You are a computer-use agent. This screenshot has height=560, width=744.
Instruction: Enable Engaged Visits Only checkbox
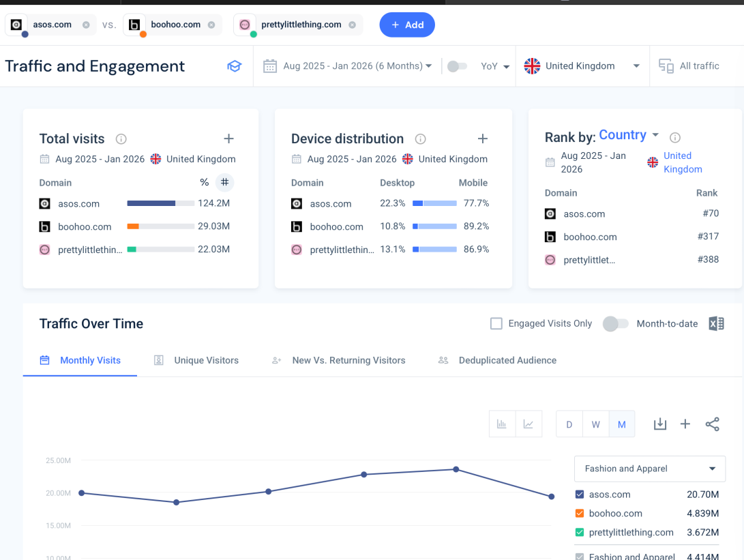(496, 324)
